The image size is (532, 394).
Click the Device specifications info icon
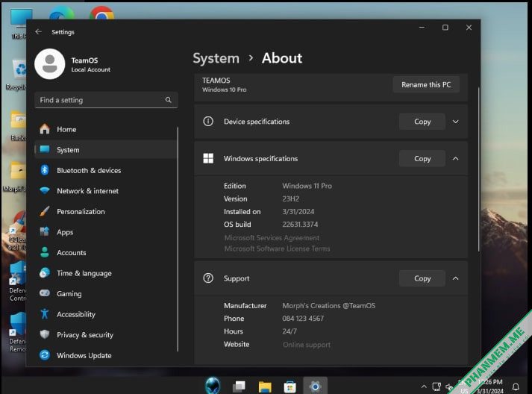coord(208,121)
